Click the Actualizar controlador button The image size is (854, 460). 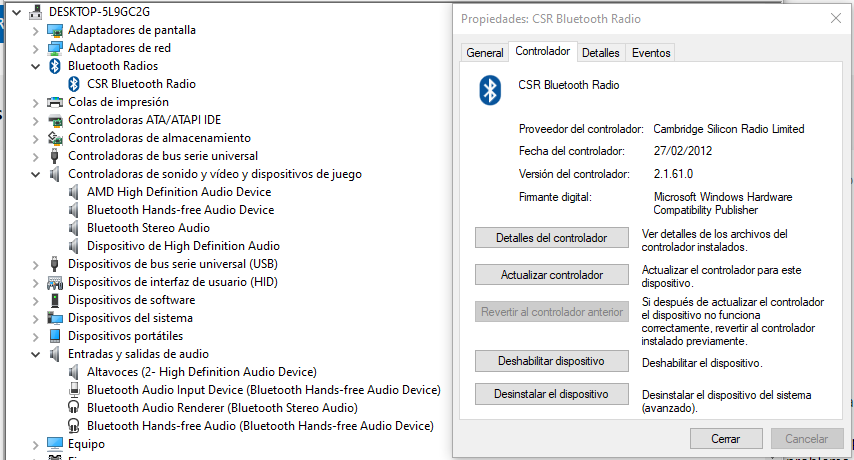click(552, 275)
